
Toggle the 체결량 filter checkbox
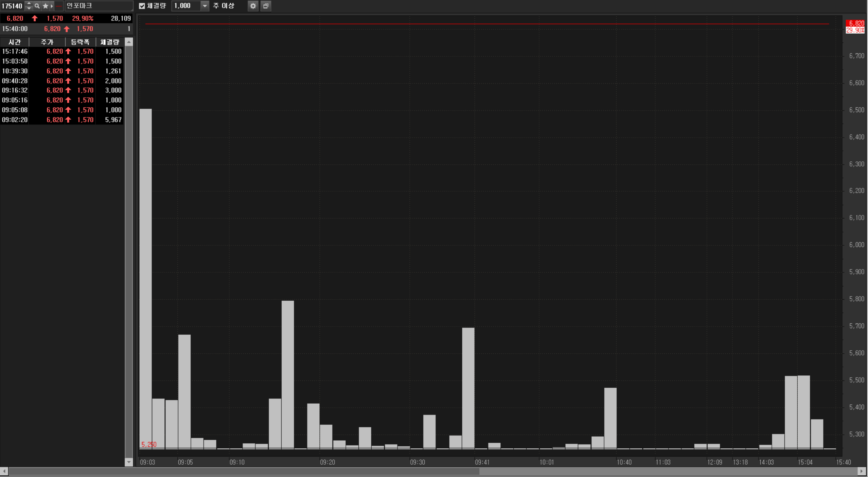pos(142,6)
